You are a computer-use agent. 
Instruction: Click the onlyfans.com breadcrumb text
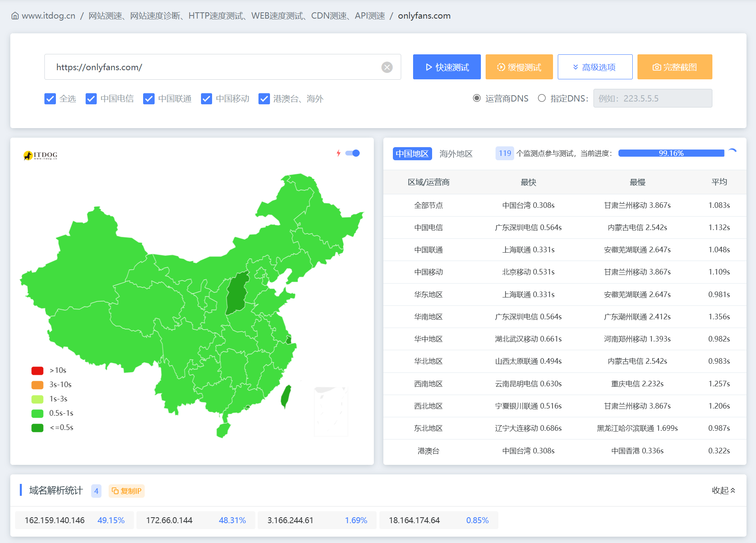click(424, 16)
